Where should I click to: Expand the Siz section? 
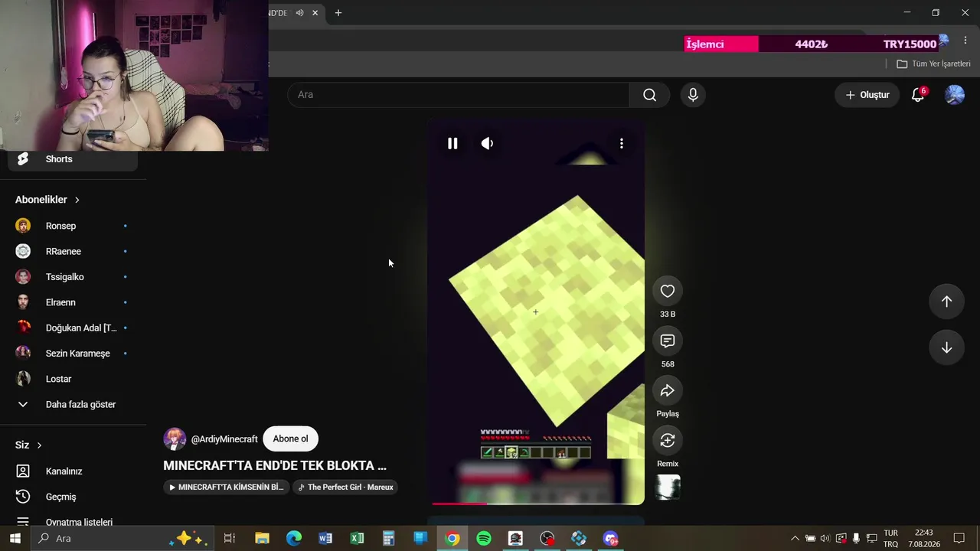pyautogui.click(x=28, y=445)
